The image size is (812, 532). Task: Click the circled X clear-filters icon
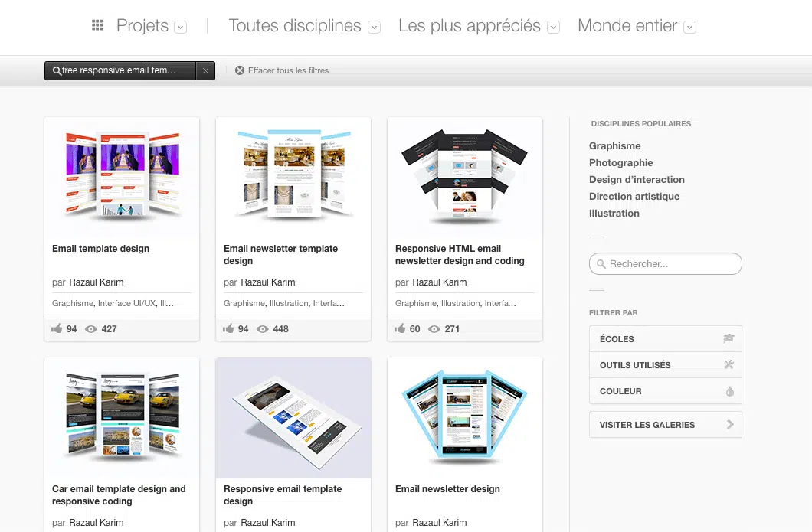[240, 70]
